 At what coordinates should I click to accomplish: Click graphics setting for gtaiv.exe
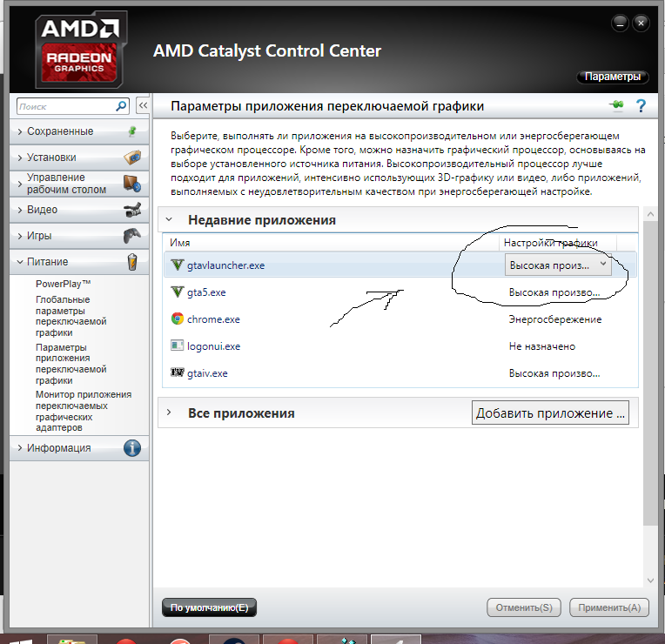pos(554,373)
